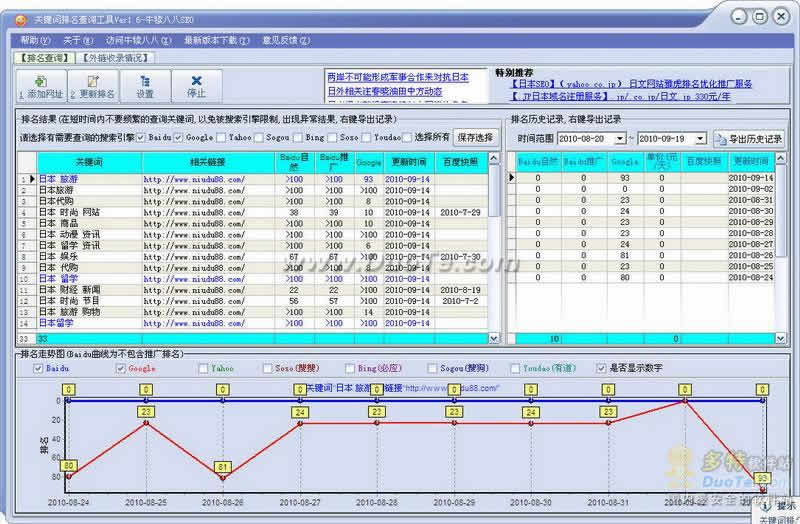Select the keyword row 日本 财经 新闻
The image size is (800, 524).
coord(253,290)
